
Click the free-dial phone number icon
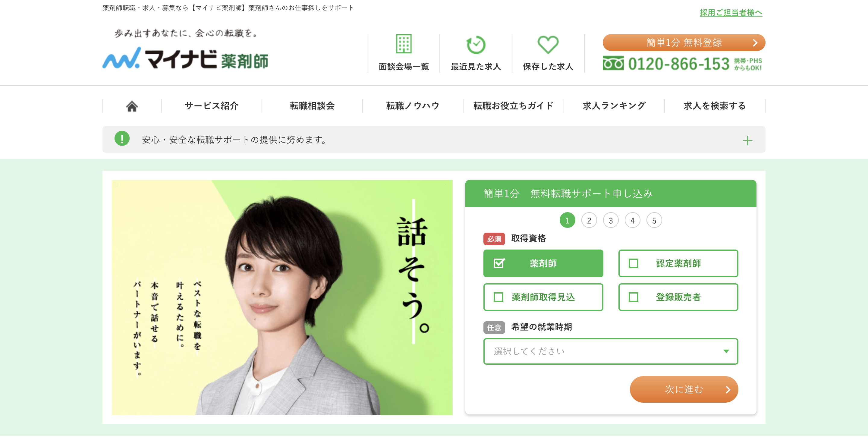coord(613,63)
